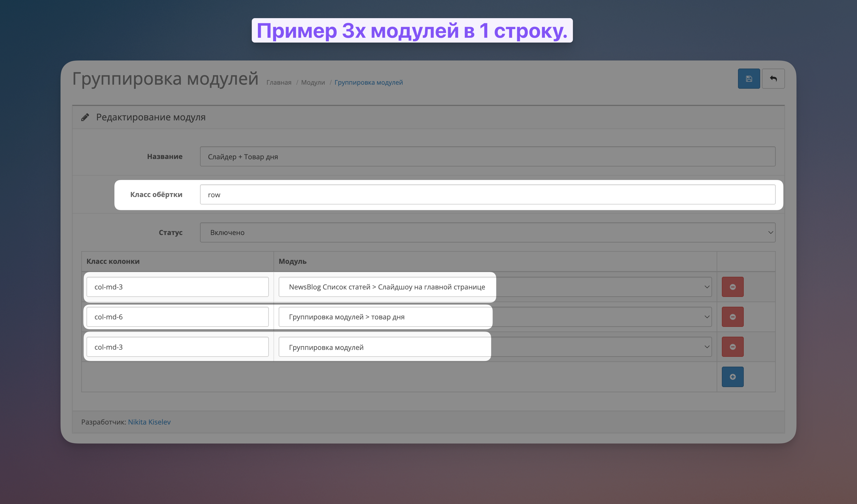Open the Модули breadcrumb
The width and height of the screenshot is (857, 504).
pyautogui.click(x=313, y=83)
